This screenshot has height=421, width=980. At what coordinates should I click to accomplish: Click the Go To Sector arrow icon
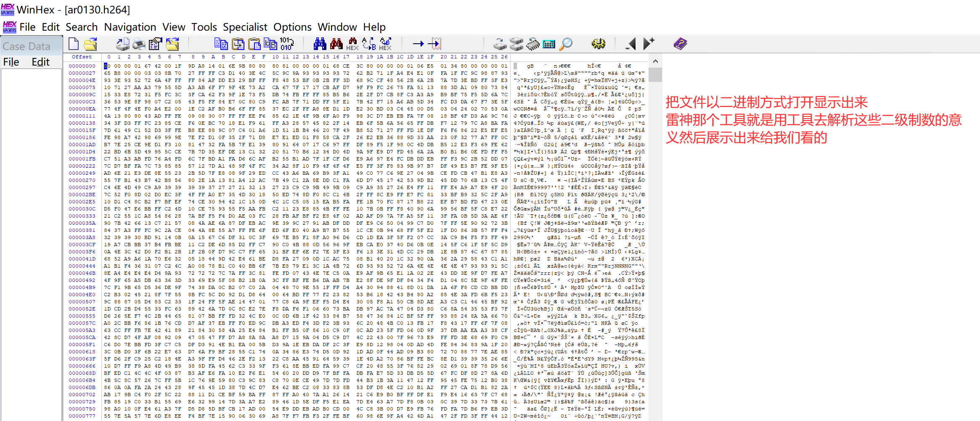point(434,44)
